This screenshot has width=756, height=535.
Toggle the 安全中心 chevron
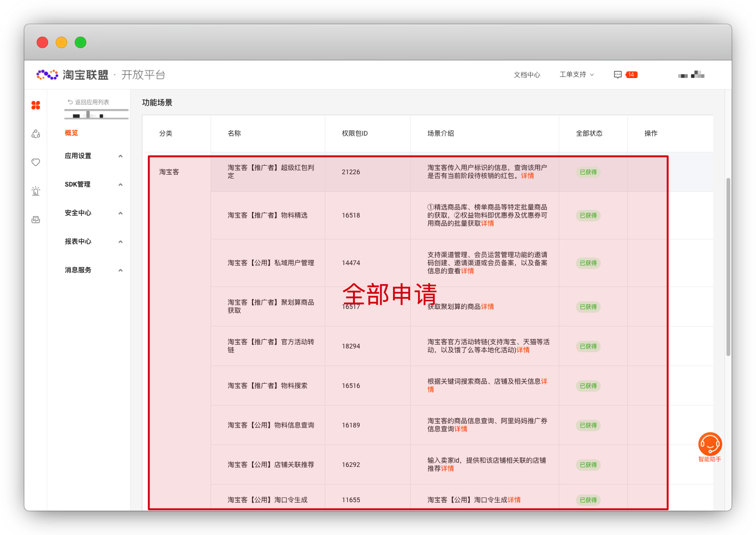point(121,213)
